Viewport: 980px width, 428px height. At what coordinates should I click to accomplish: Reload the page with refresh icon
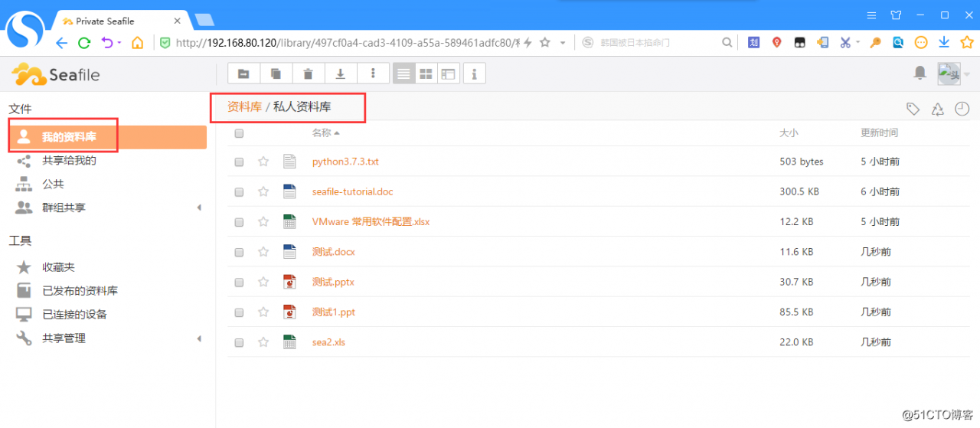(x=84, y=43)
